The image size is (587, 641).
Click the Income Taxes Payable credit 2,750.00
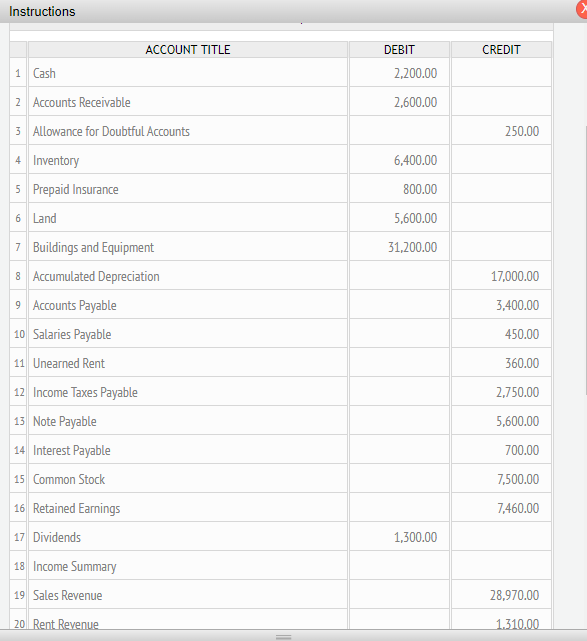click(518, 392)
